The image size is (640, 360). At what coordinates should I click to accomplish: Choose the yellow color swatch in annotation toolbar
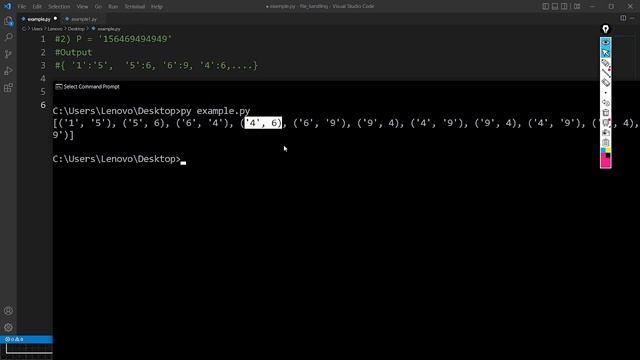608,151
